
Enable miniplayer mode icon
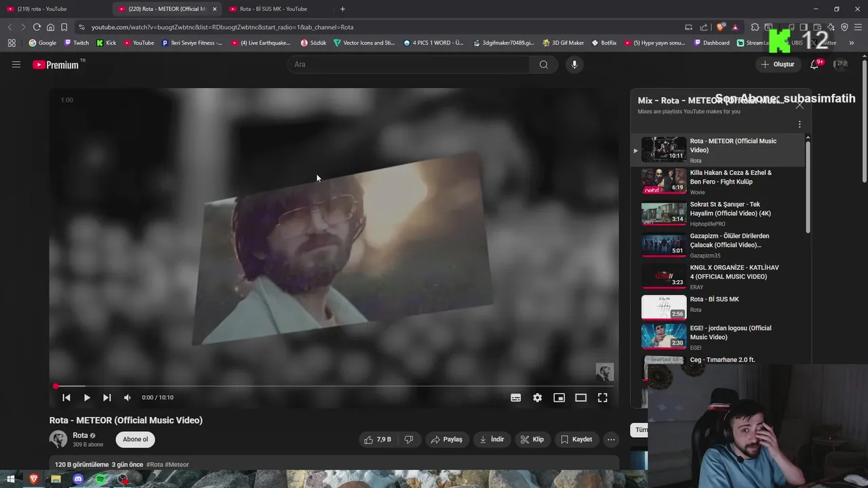point(559,398)
